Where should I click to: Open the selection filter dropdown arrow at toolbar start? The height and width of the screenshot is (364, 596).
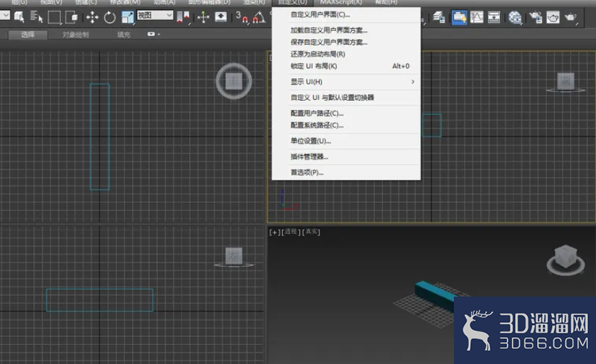click(5, 15)
